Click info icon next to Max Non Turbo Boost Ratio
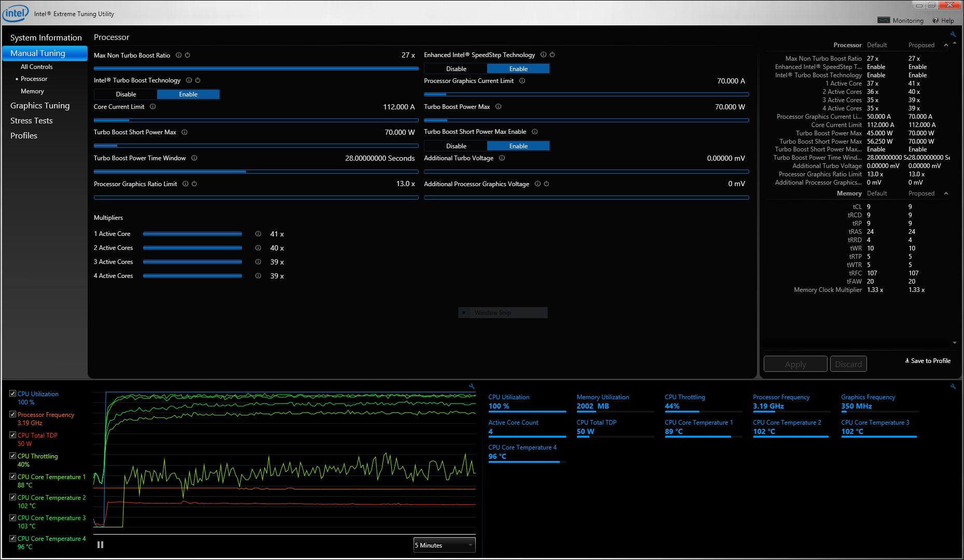Screen dimensions: 964x560 178,55
